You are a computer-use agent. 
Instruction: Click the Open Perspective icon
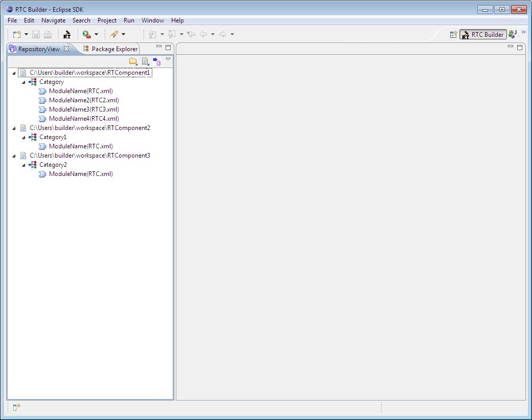[x=453, y=34]
